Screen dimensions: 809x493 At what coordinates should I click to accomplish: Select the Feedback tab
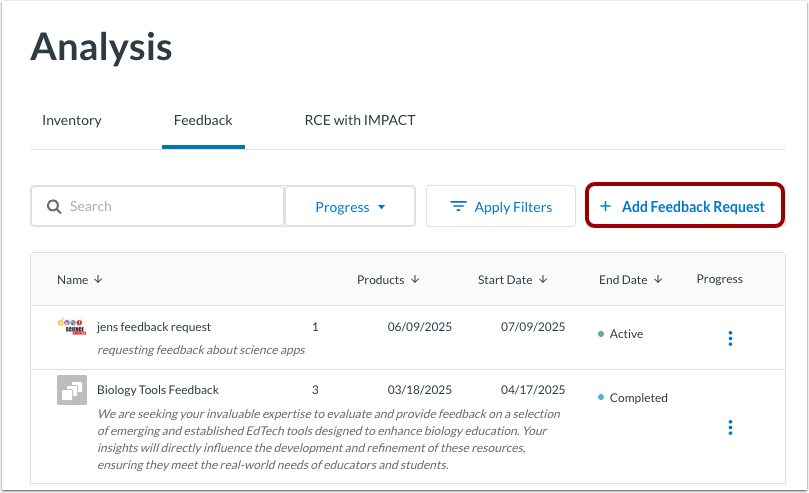pos(203,120)
